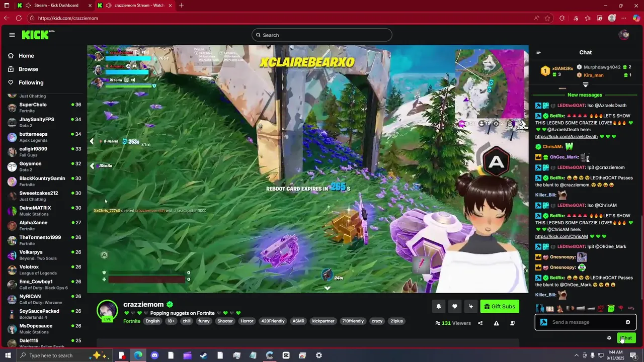644x362 pixels.
Task: Switch to crazziemom Stream browser tab
Action: [x=135, y=6]
